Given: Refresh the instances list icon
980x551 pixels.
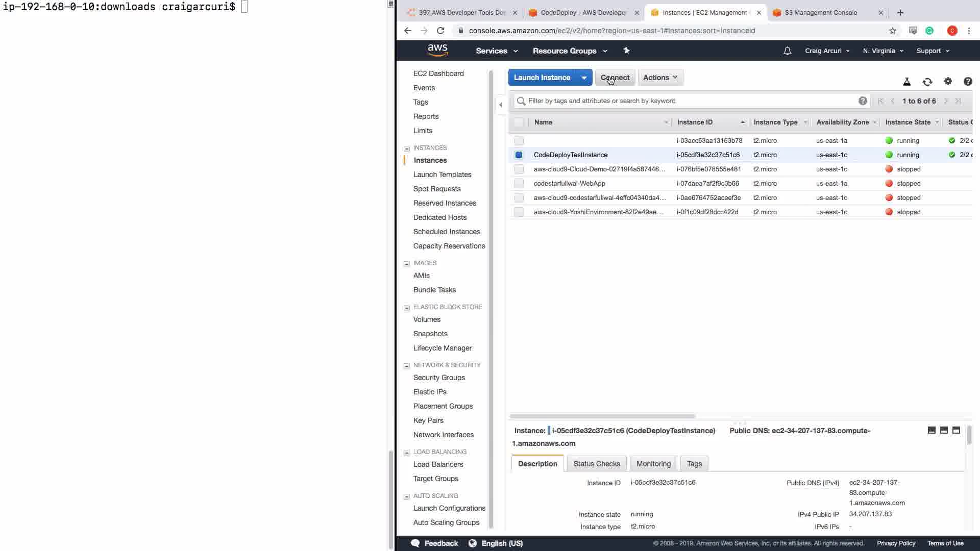Looking at the screenshot, I should (927, 82).
